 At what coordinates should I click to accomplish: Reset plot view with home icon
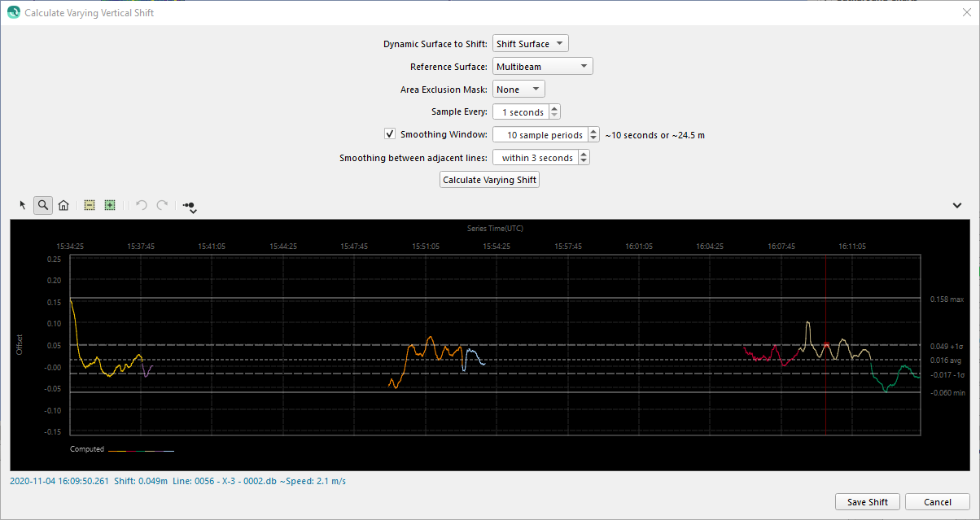(x=63, y=206)
